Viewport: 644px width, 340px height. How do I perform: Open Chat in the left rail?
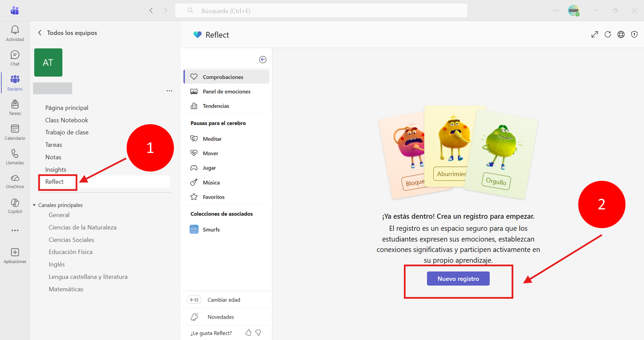coord(15,58)
